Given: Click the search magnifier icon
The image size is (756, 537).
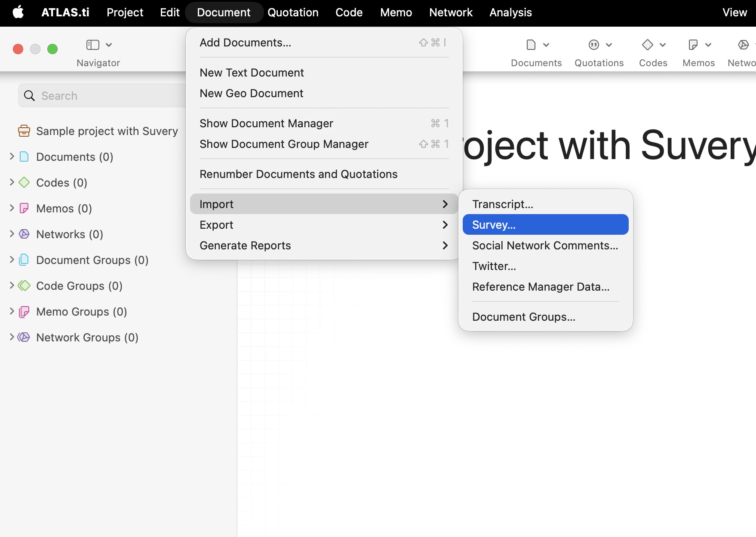Looking at the screenshot, I should [29, 95].
